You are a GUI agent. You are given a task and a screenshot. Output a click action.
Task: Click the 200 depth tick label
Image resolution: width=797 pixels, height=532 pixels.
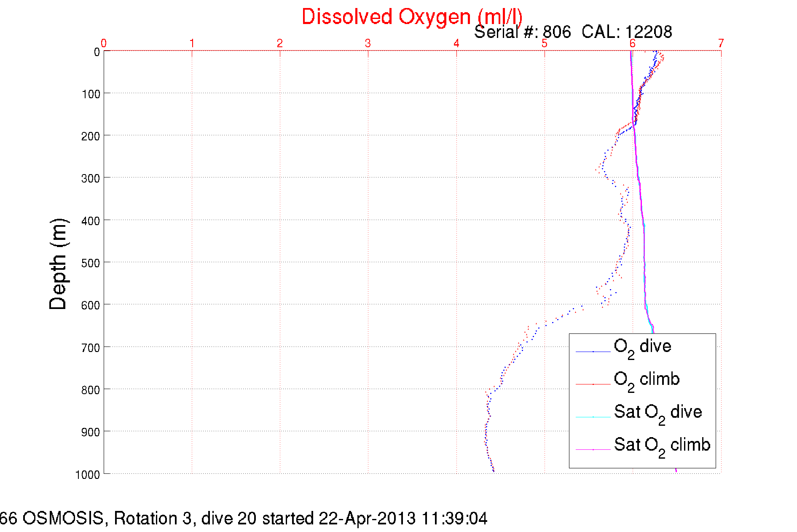pos(91,136)
